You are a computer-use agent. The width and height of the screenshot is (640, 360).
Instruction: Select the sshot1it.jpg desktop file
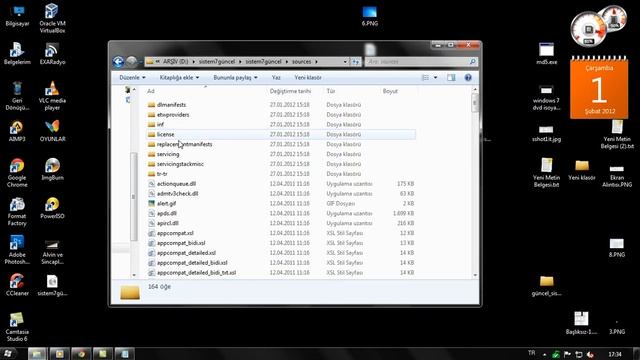(546, 133)
